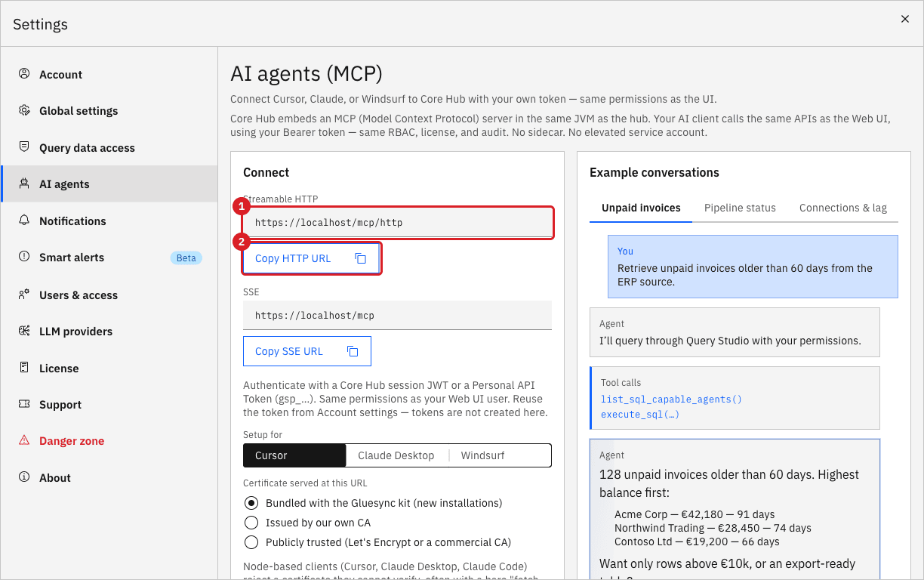Click the Streamable HTTP URL field

click(398, 223)
